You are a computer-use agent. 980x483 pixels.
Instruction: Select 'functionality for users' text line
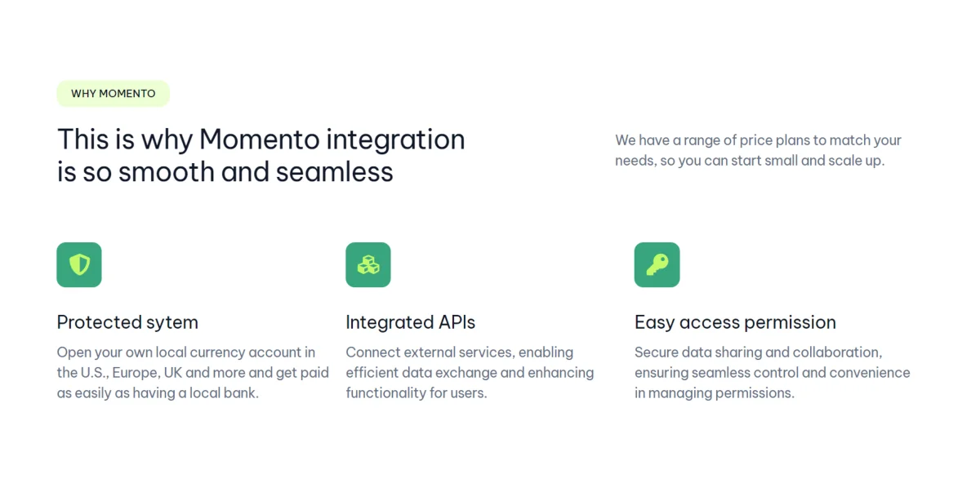(416, 393)
